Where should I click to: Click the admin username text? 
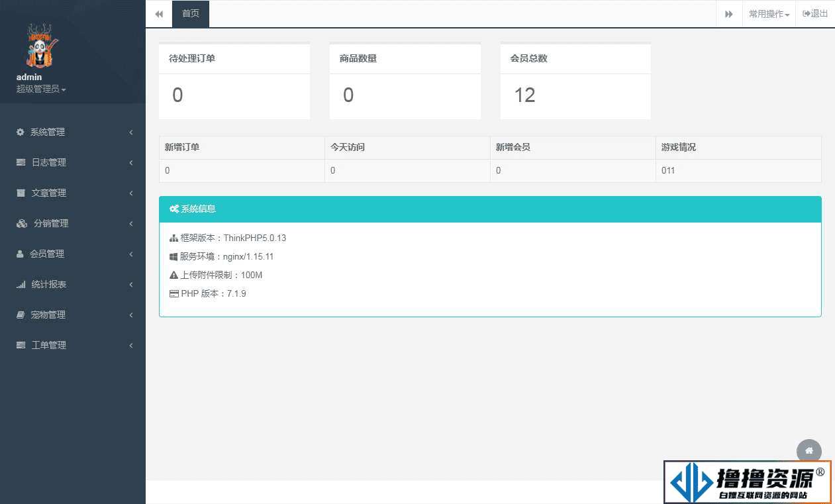29,77
